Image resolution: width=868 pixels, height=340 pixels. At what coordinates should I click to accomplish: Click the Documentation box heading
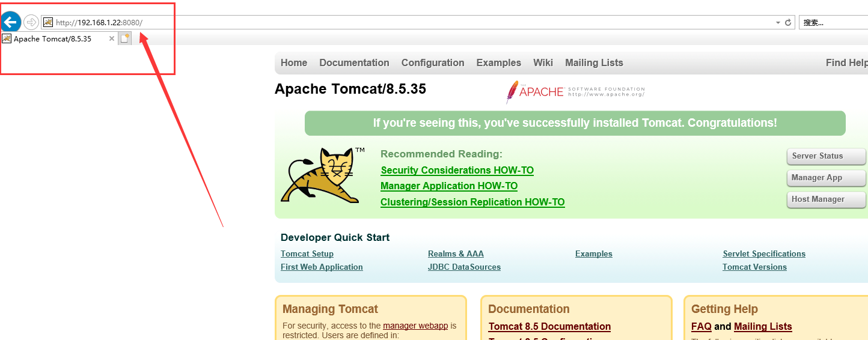(x=529, y=309)
